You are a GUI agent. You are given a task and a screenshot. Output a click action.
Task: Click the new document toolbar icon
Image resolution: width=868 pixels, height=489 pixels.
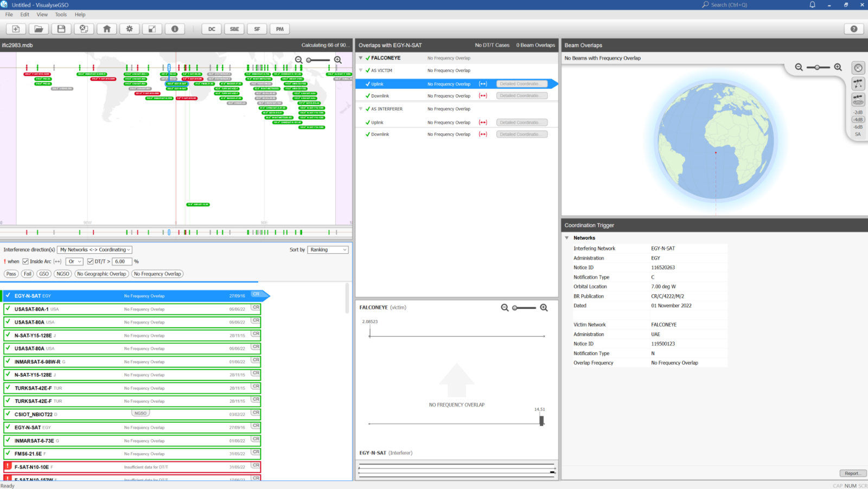tap(16, 29)
